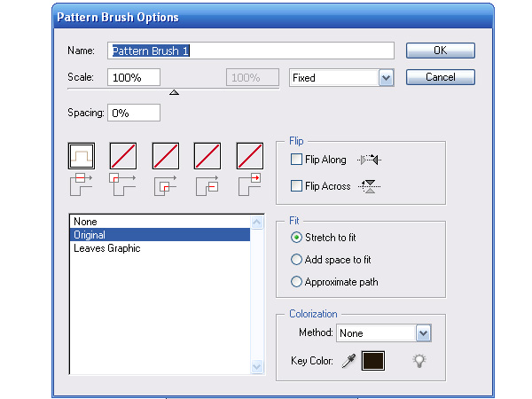Enable the Flip Along checkbox
Viewport: 532px width, 399px height.
[x=296, y=159]
